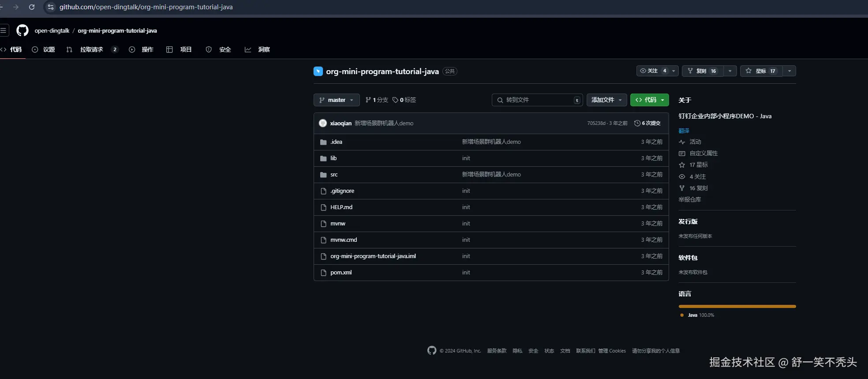
Task: Click the repository avatar icon next to title
Action: (318, 71)
